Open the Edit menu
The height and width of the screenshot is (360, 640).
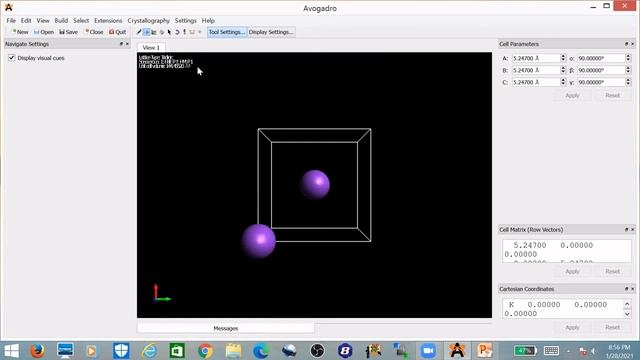[x=26, y=20]
